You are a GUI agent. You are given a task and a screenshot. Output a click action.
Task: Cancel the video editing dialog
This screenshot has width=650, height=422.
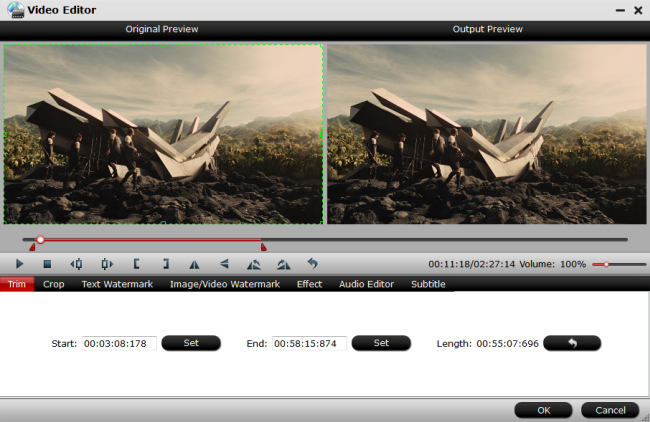(x=610, y=410)
